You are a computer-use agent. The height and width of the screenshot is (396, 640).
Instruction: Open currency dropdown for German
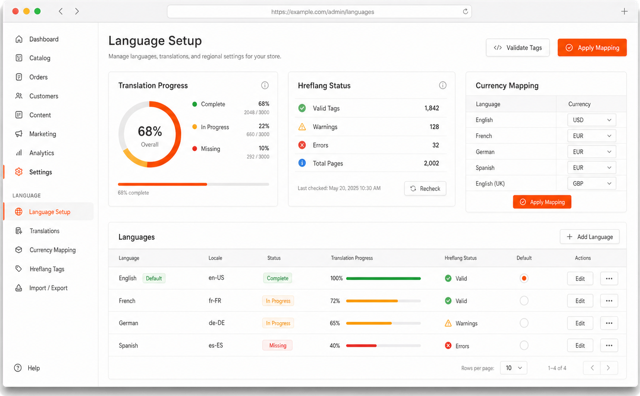click(591, 152)
